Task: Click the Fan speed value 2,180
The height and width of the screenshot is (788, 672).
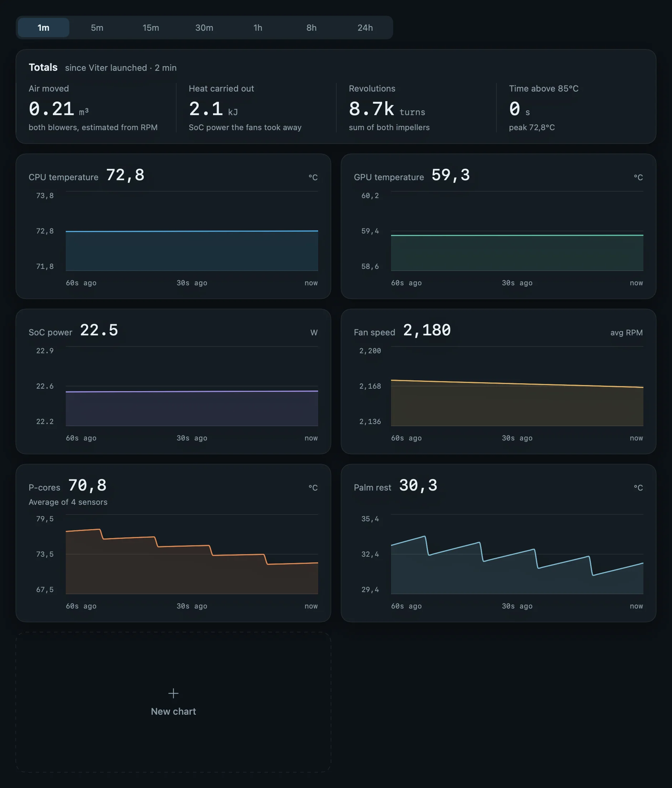Action: click(427, 330)
